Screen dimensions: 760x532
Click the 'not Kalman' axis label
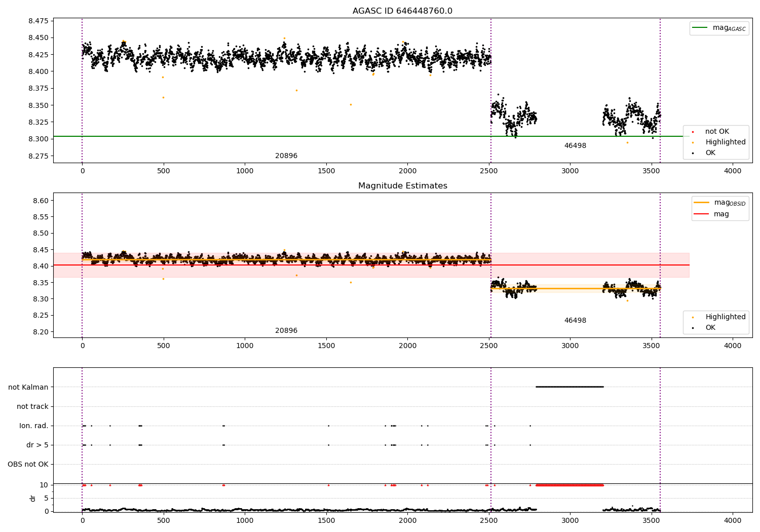click(28, 387)
